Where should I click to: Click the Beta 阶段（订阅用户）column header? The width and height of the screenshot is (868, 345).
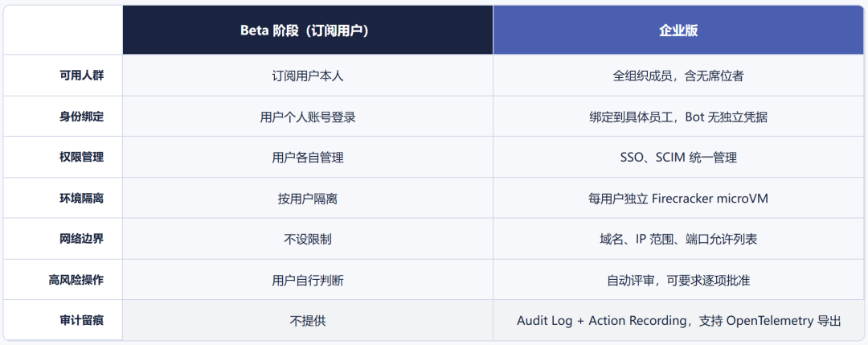[308, 31]
